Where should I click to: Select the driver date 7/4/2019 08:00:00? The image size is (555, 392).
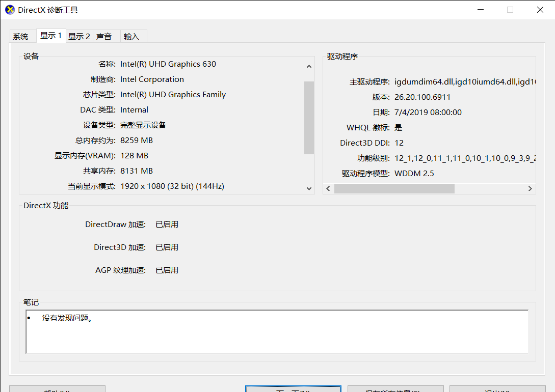click(x=428, y=113)
